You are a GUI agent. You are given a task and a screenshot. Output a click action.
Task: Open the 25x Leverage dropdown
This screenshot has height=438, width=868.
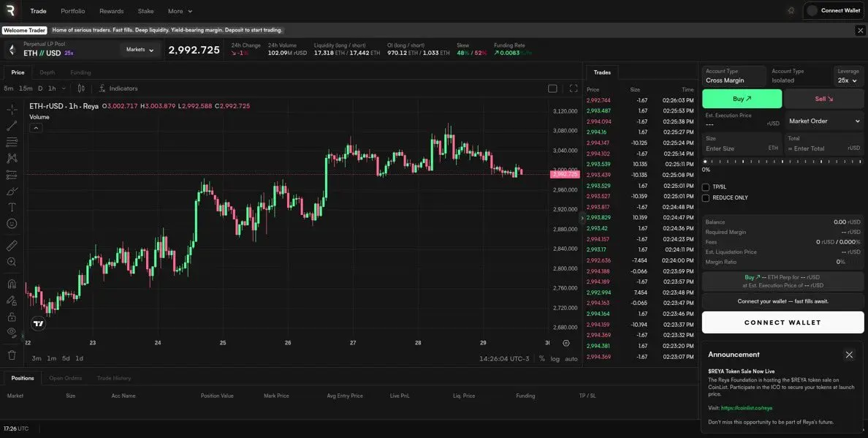(x=848, y=77)
